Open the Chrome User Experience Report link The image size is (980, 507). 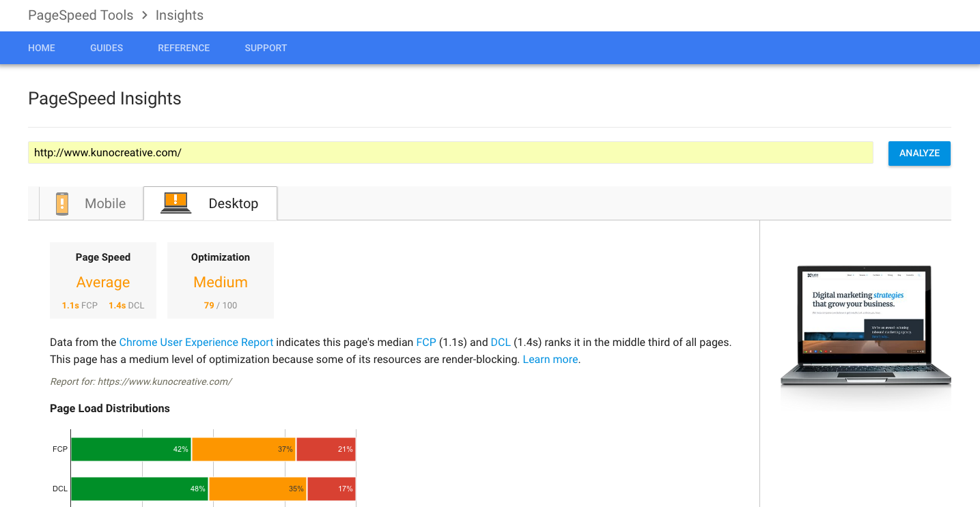[x=196, y=343]
